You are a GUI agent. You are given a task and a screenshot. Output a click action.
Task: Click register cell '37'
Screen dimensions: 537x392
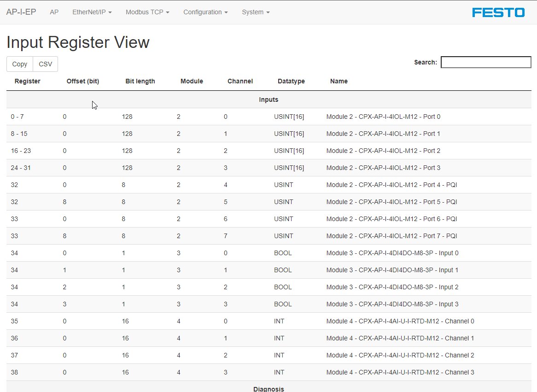coord(14,355)
